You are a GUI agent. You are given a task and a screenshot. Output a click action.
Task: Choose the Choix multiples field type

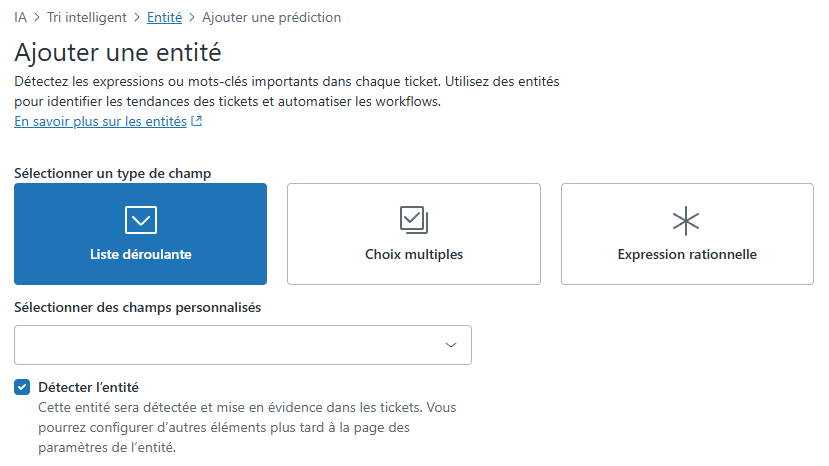(414, 234)
